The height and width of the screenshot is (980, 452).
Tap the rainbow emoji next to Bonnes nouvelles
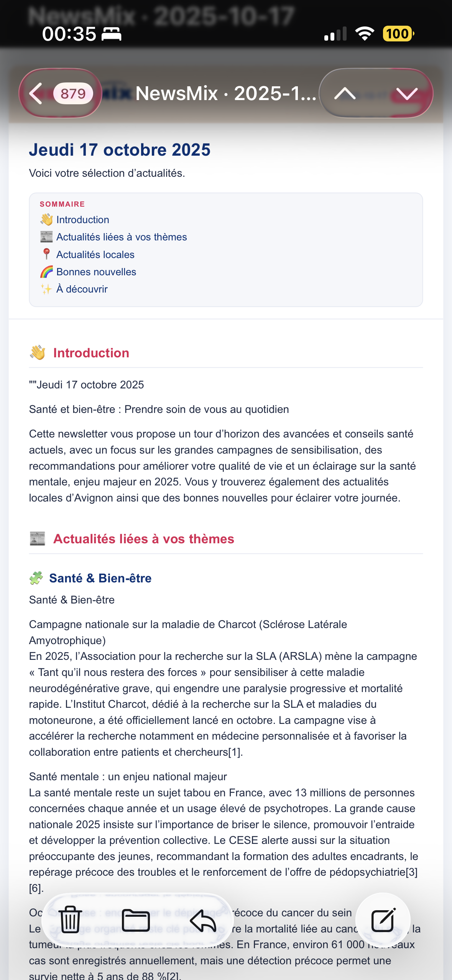tap(46, 271)
